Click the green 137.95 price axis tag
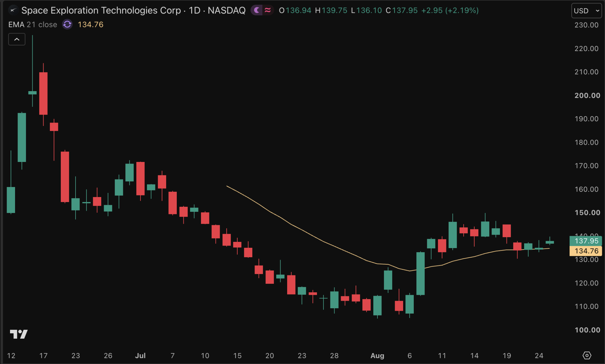This screenshot has width=605, height=364. click(586, 241)
